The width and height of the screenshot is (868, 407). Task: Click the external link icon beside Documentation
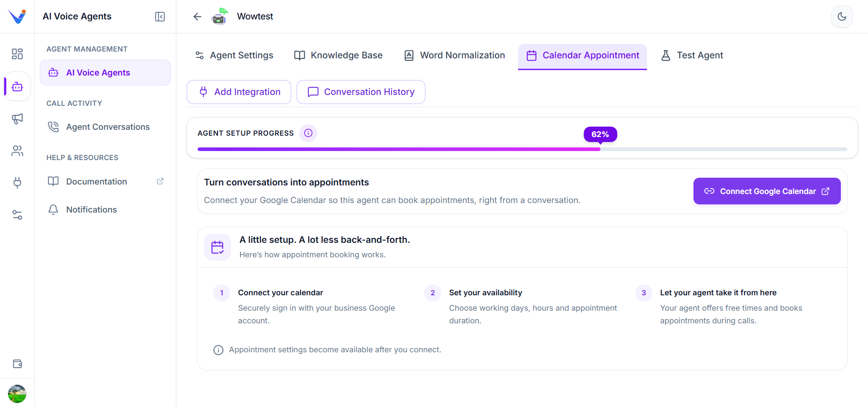click(160, 181)
